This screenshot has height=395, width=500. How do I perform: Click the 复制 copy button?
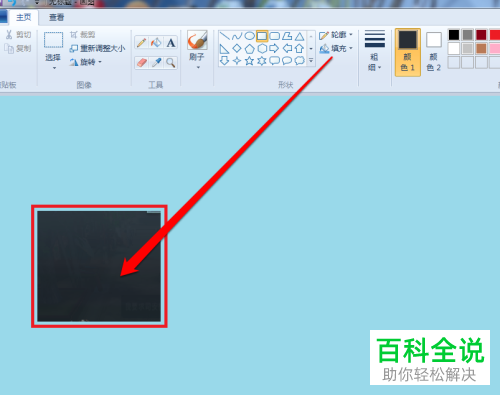(18, 48)
